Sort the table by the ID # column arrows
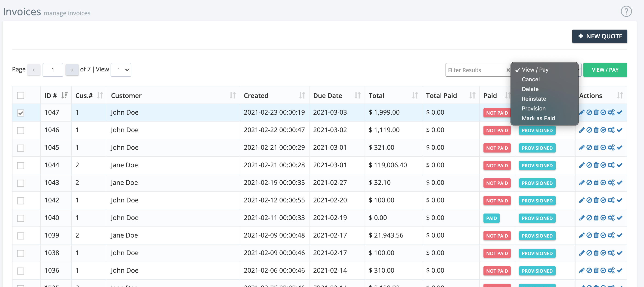 coord(65,95)
